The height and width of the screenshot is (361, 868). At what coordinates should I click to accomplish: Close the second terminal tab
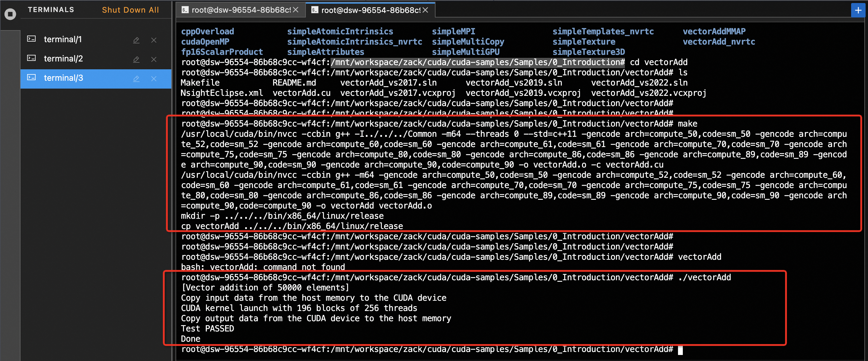pos(425,10)
